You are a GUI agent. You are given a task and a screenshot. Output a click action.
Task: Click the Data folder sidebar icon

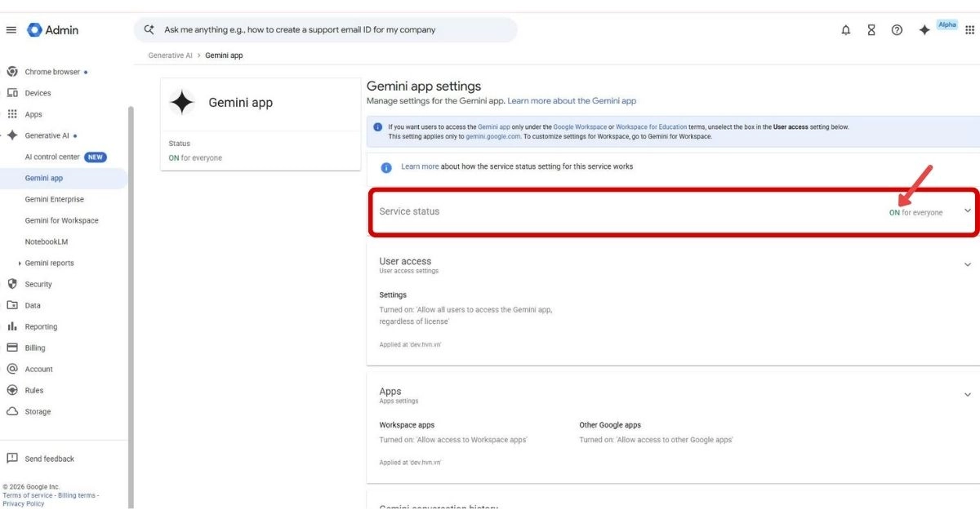click(x=12, y=305)
